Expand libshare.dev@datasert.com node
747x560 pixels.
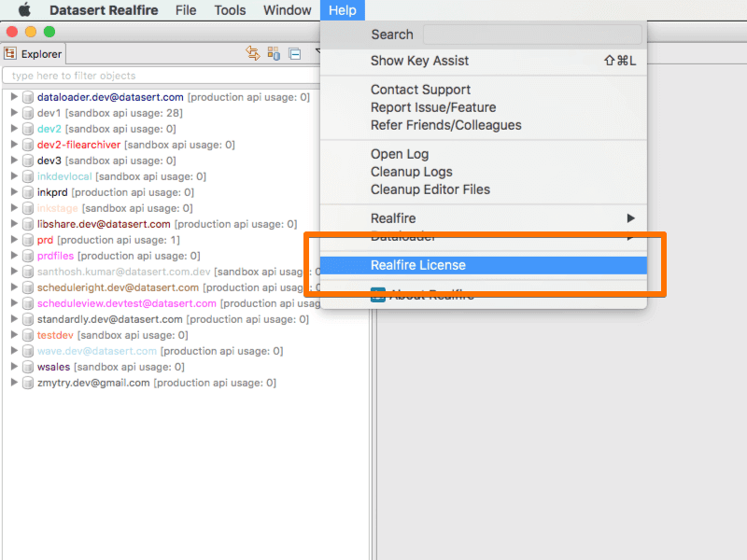(14, 224)
